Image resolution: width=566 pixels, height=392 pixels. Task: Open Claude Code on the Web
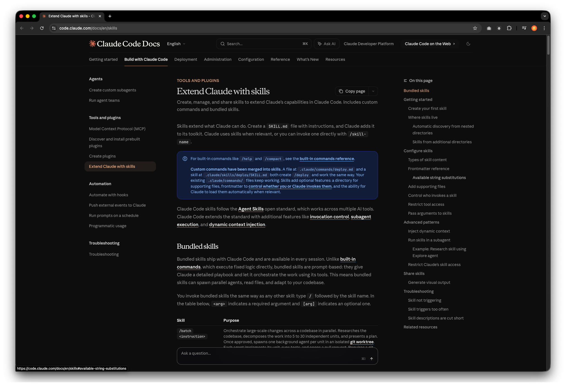(430, 44)
